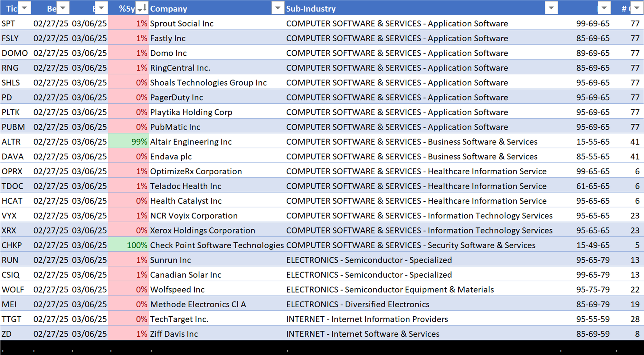The width and height of the screenshot is (644, 355).
Task: Open the Sub-Industry column filter dropdown
Action: click(551, 8)
